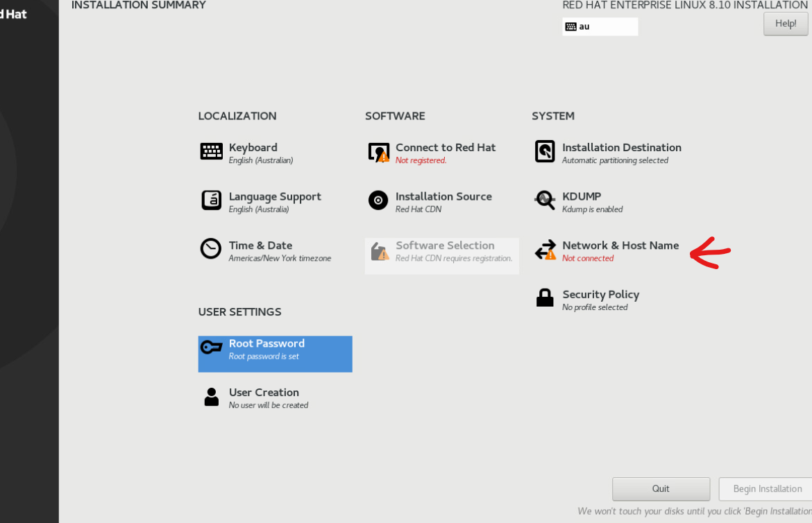Click the USER SETTINGS section heading
This screenshot has width=812, height=523.
pyautogui.click(x=239, y=311)
